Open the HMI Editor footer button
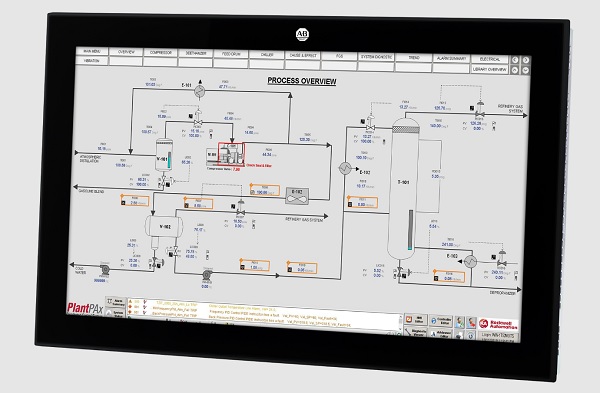Screen dimensions: 600x393 coord(416,320)
